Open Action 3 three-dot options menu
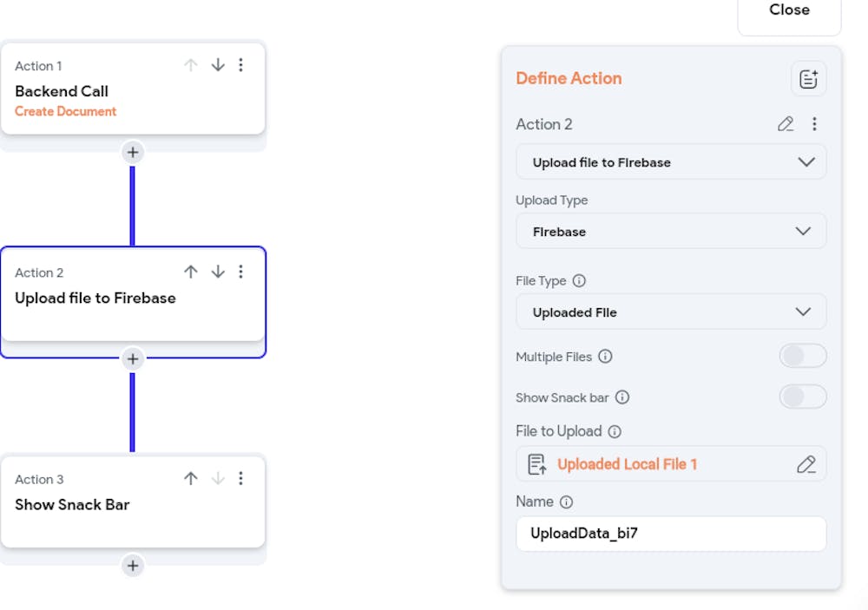The image size is (868, 610). click(241, 478)
